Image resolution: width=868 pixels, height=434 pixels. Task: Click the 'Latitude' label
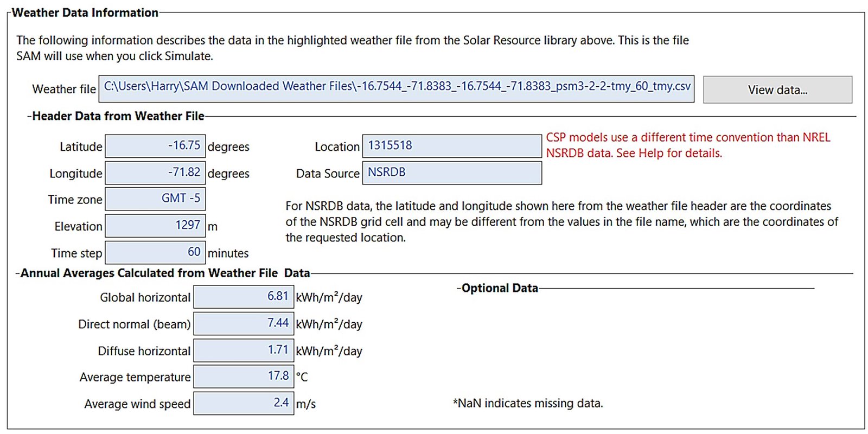pyautogui.click(x=81, y=147)
